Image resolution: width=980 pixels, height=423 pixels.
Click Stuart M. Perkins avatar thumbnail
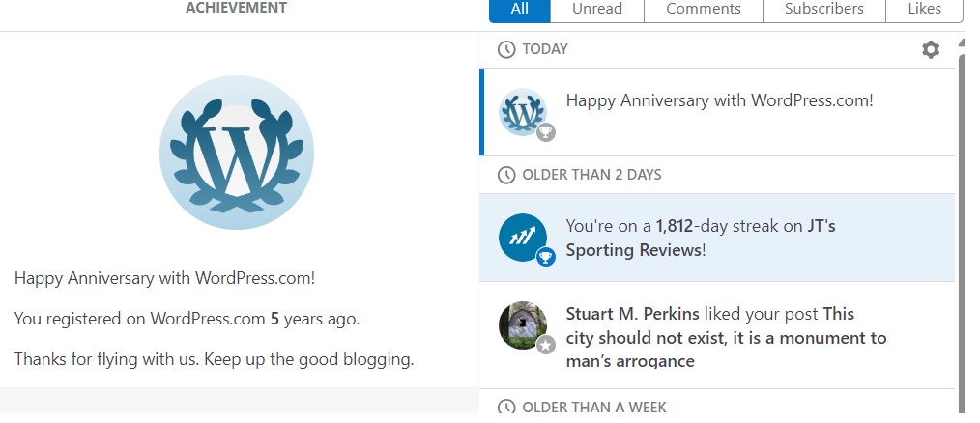point(522,324)
